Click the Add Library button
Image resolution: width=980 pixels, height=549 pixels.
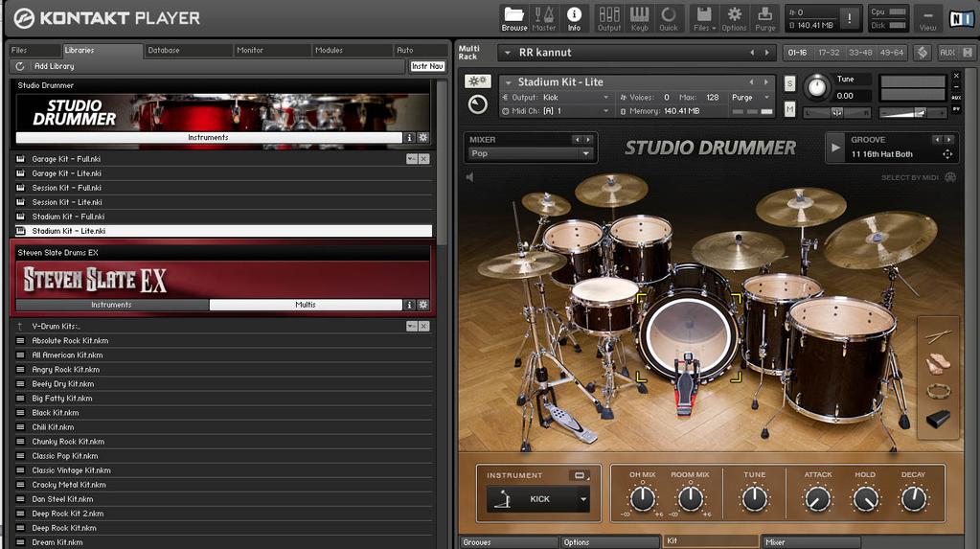54,66
